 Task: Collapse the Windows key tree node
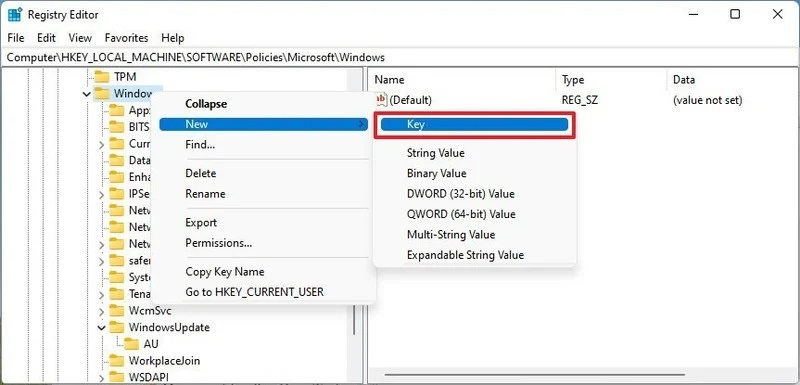coord(87,94)
